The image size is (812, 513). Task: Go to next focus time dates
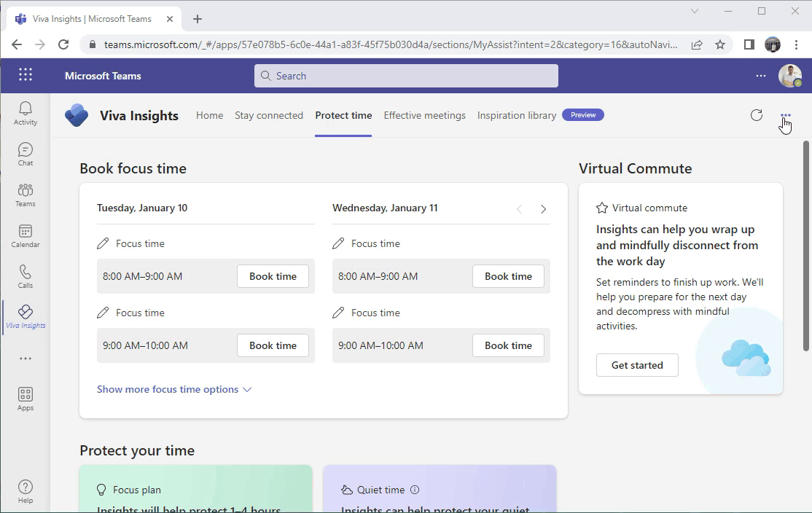pos(543,209)
